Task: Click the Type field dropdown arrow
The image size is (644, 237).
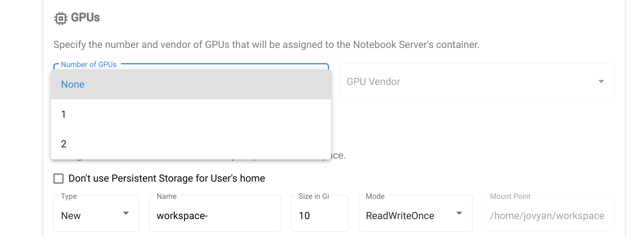Action: coord(126,213)
